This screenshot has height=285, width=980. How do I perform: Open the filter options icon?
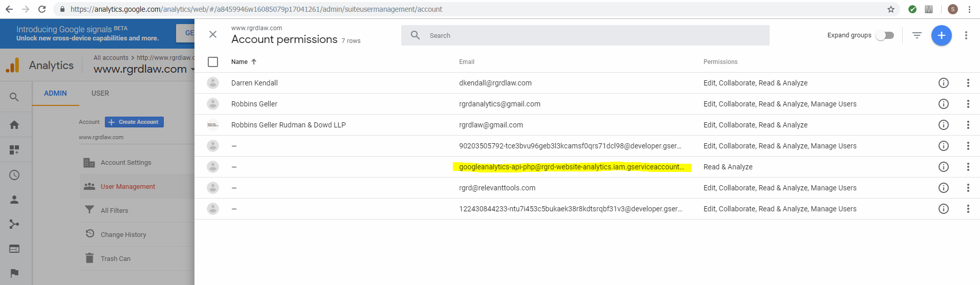[x=917, y=35]
